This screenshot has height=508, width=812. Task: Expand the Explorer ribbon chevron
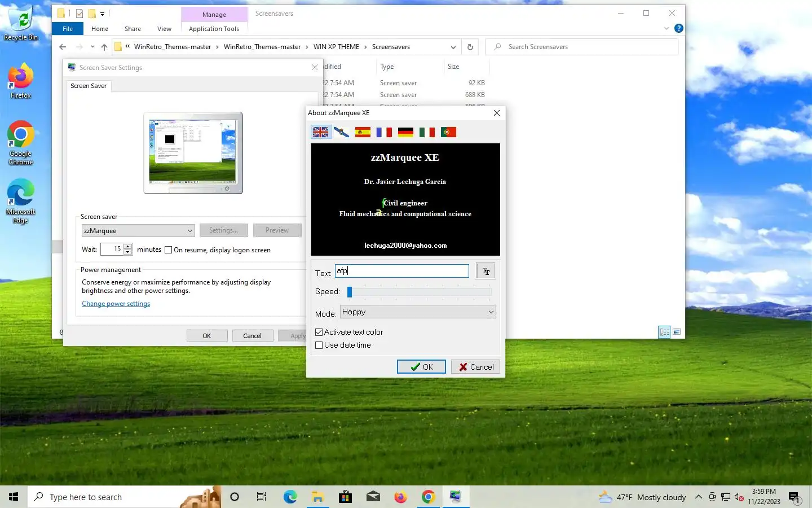[667, 28]
